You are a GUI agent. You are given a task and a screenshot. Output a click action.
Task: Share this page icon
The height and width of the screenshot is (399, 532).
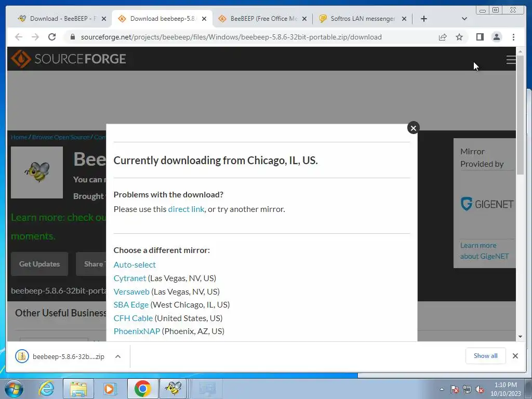(x=443, y=37)
